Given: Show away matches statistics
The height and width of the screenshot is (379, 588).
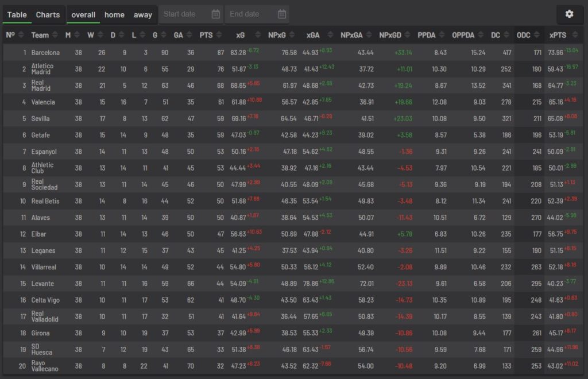Looking at the screenshot, I should [142, 14].
